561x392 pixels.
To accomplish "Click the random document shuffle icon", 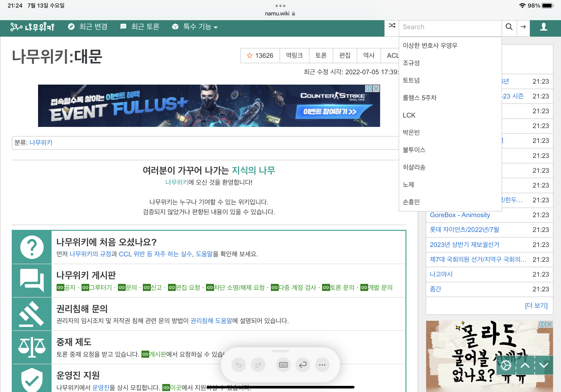I will coord(392,26).
